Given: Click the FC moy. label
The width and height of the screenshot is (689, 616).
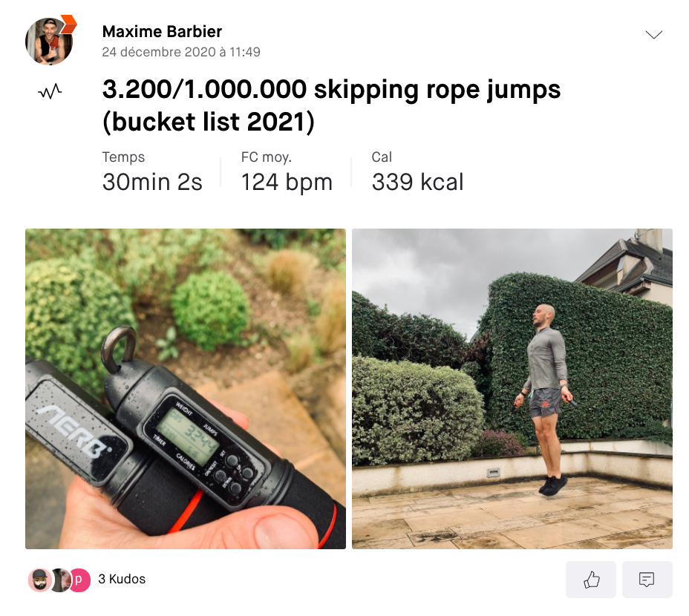Looking at the screenshot, I should 267,157.
